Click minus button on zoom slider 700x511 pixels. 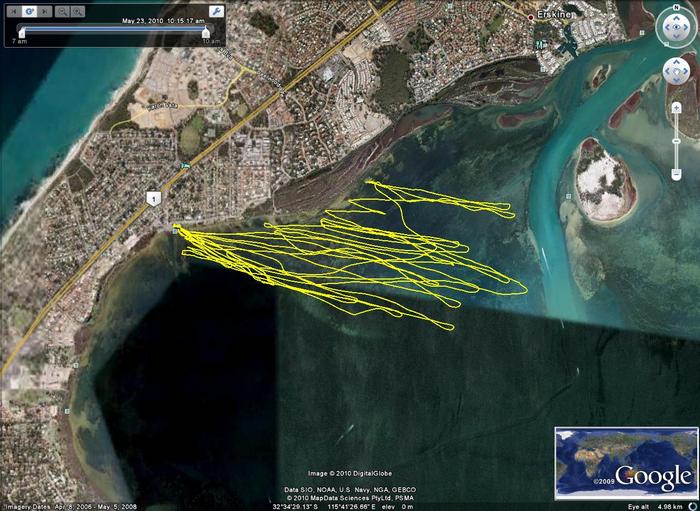click(x=676, y=174)
